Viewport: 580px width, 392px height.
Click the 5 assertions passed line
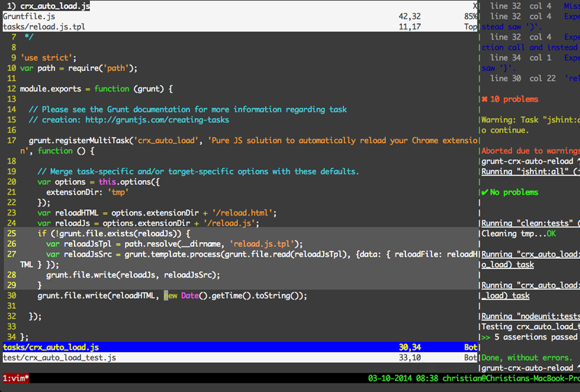pyautogui.click(x=529, y=337)
